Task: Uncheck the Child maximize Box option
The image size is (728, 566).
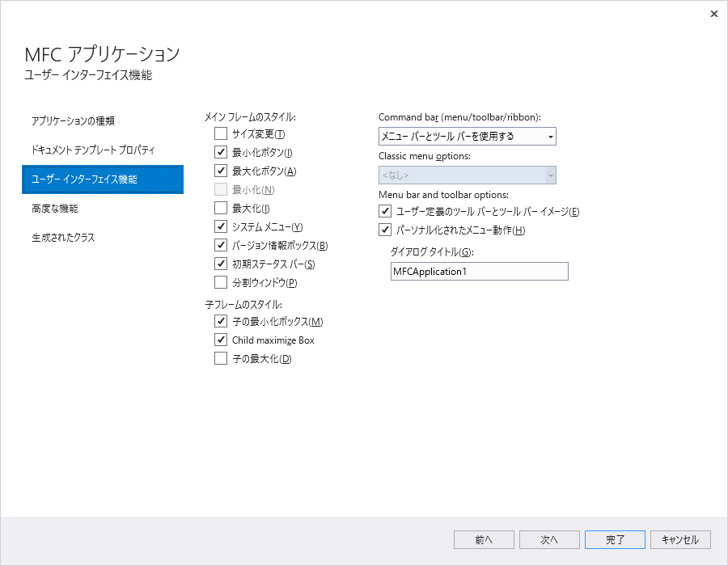Action: click(220, 340)
